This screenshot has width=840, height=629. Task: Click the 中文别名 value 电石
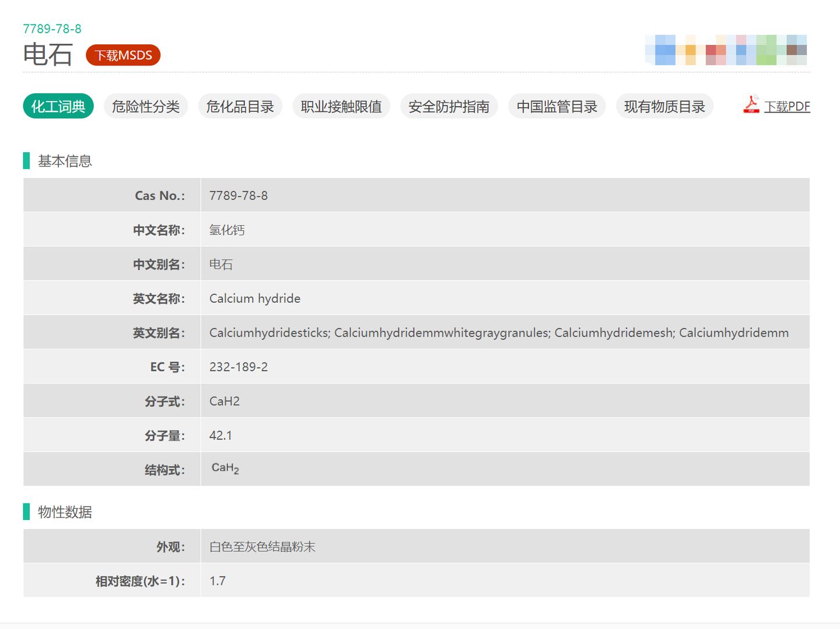(x=221, y=264)
